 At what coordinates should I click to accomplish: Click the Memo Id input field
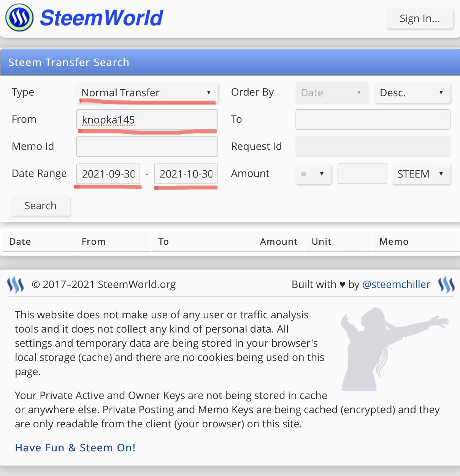tap(147, 147)
